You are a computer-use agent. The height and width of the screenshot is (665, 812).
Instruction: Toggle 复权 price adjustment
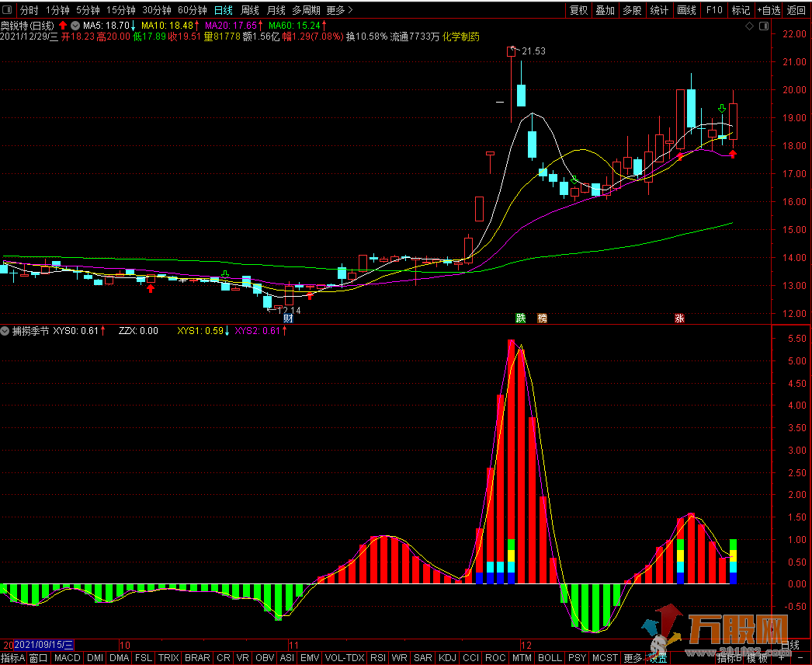[578, 10]
